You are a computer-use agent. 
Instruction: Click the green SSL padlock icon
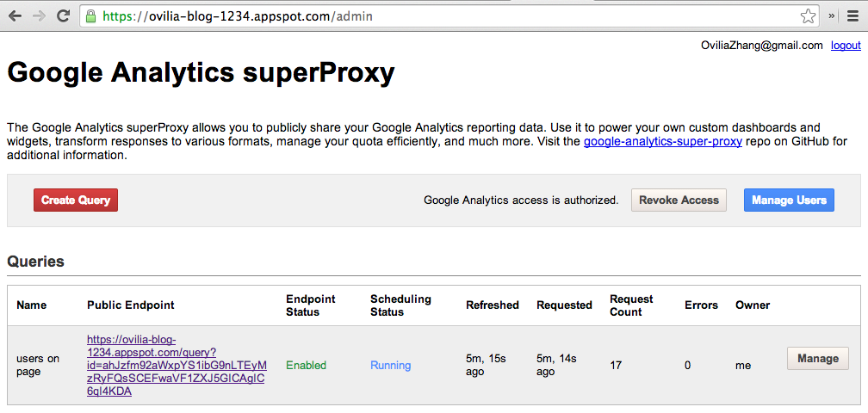(91, 16)
